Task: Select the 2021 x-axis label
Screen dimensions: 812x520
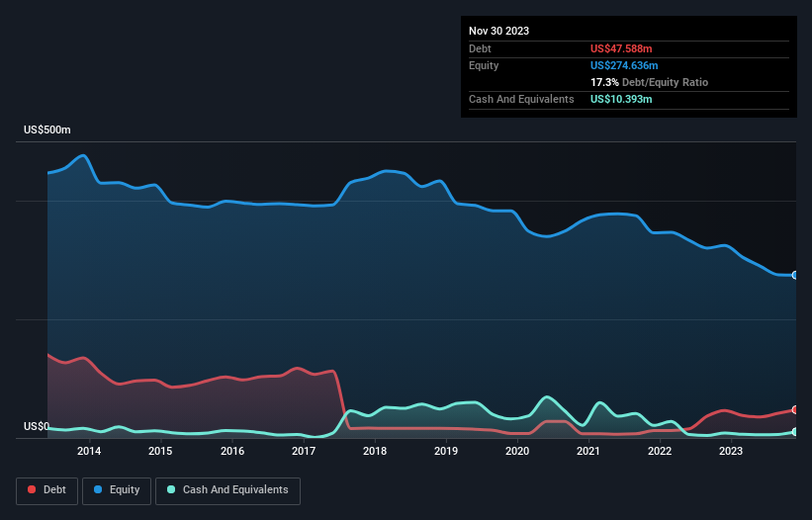Action: coord(588,452)
